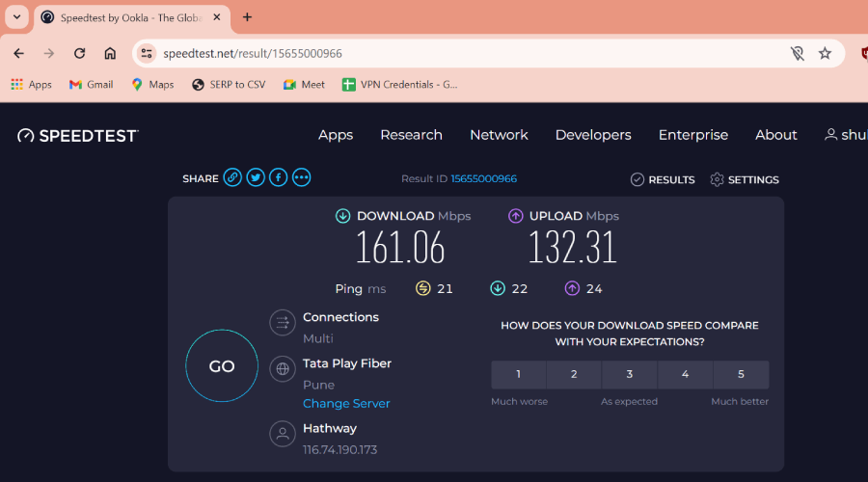
Task: Open the SERP to CSV bookmark
Action: (x=229, y=85)
